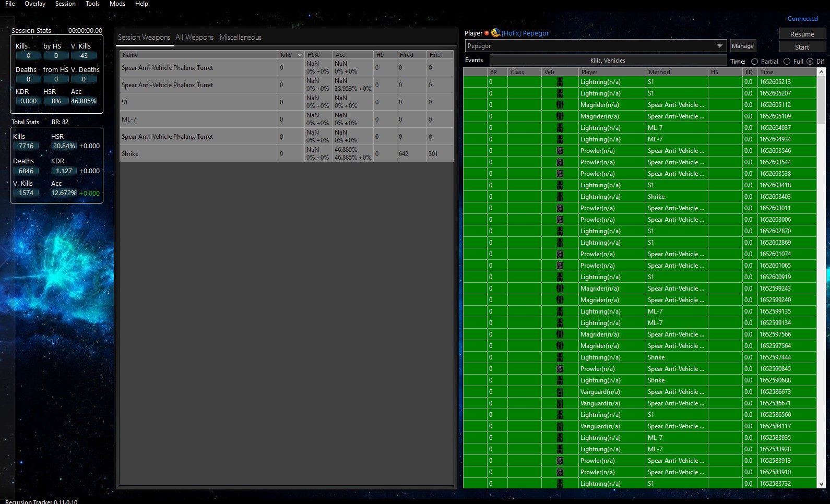This screenshot has height=504, width=830.
Task: Click the Lightning vehicle icon in row 1652597444
Action: point(560,357)
